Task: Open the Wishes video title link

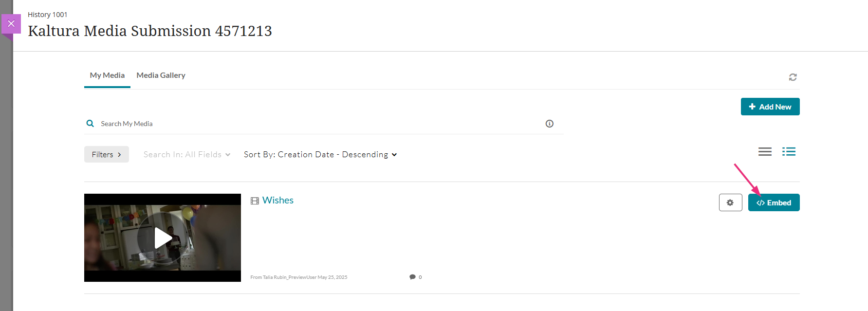Action: pos(278,200)
